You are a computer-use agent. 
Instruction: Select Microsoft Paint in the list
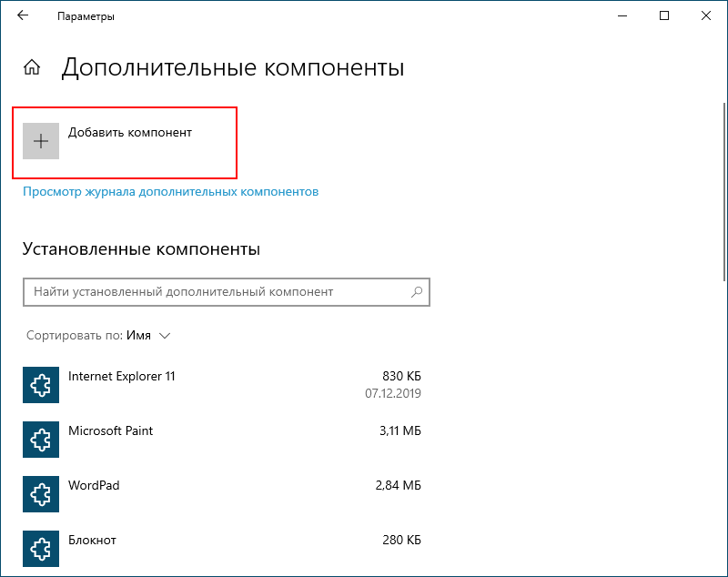[222, 440]
